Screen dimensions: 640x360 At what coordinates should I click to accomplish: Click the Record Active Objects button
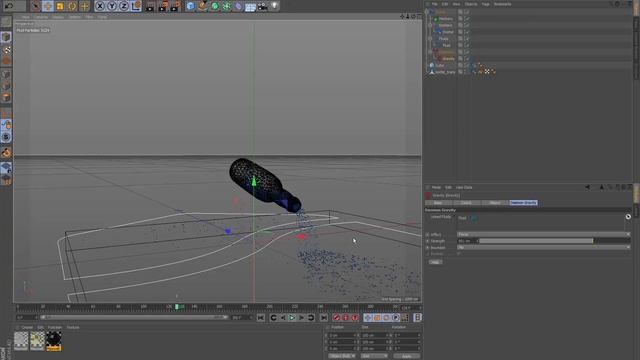pos(337,318)
